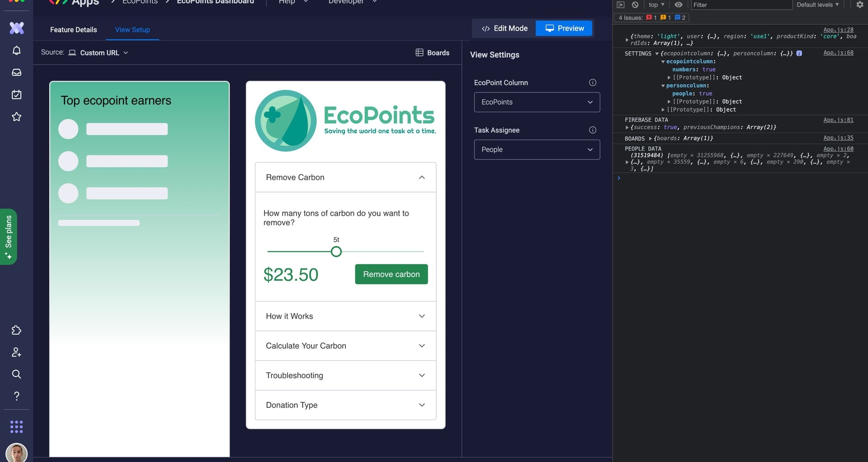This screenshot has width=868, height=462.
Task: Click the user profile avatar
Action: pos(17,453)
